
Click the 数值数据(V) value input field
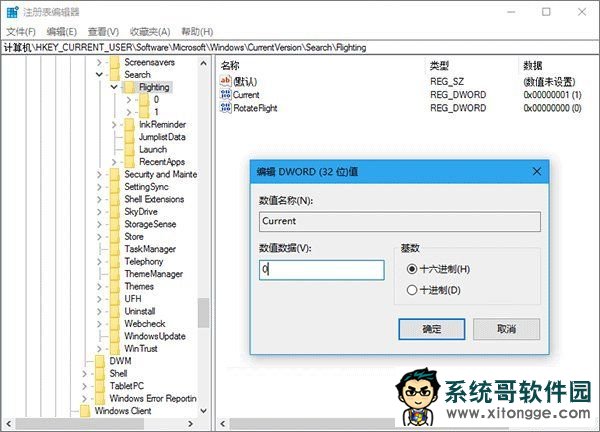point(321,270)
